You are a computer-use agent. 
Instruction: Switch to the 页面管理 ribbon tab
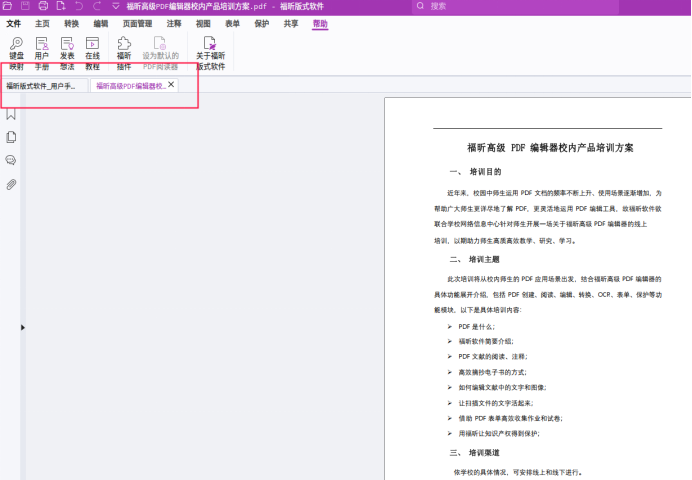click(x=137, y=23)
